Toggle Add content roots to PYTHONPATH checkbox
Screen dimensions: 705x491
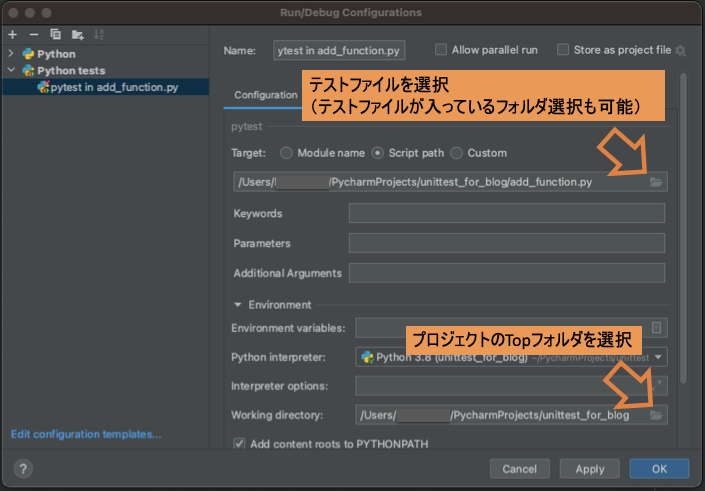(239, 444)
